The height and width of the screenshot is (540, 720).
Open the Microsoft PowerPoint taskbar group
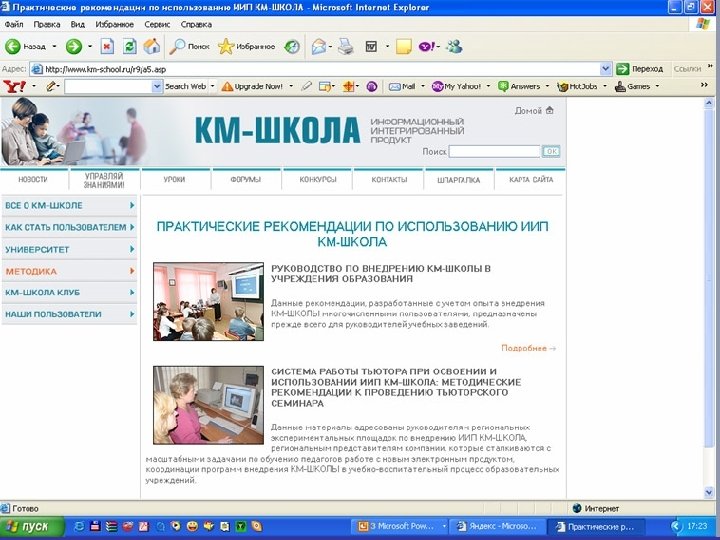coord(399,526)
